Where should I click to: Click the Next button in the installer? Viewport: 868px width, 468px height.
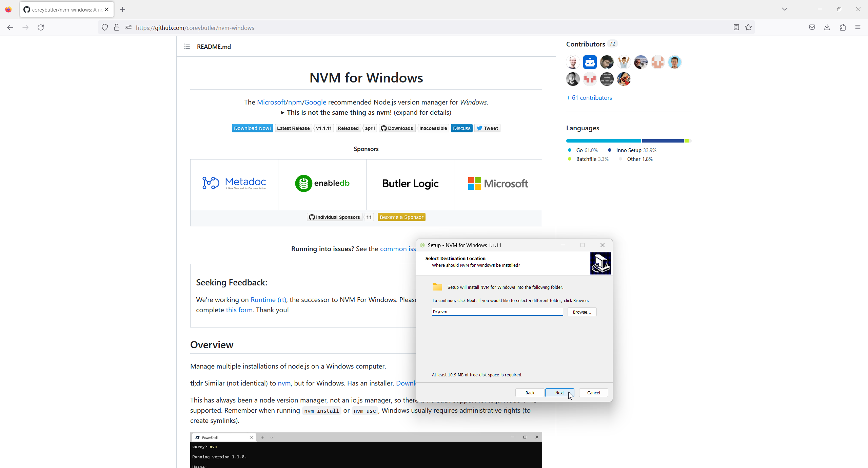click(x=559, y=393)
